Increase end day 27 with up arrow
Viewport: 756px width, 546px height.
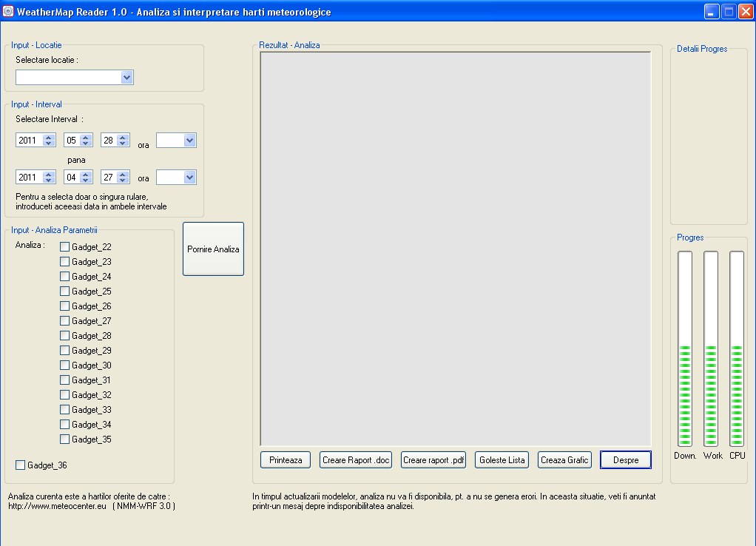click(x=123, y=175)
